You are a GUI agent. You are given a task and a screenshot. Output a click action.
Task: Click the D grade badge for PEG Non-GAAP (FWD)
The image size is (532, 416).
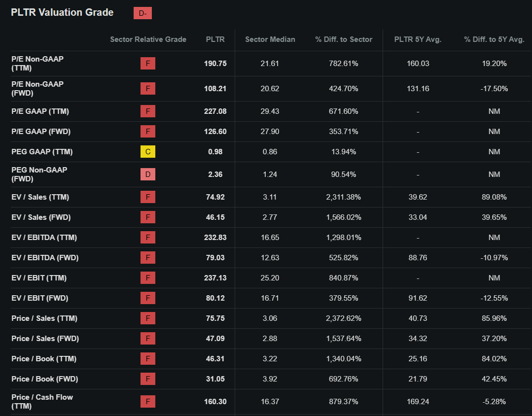[148, 174]
